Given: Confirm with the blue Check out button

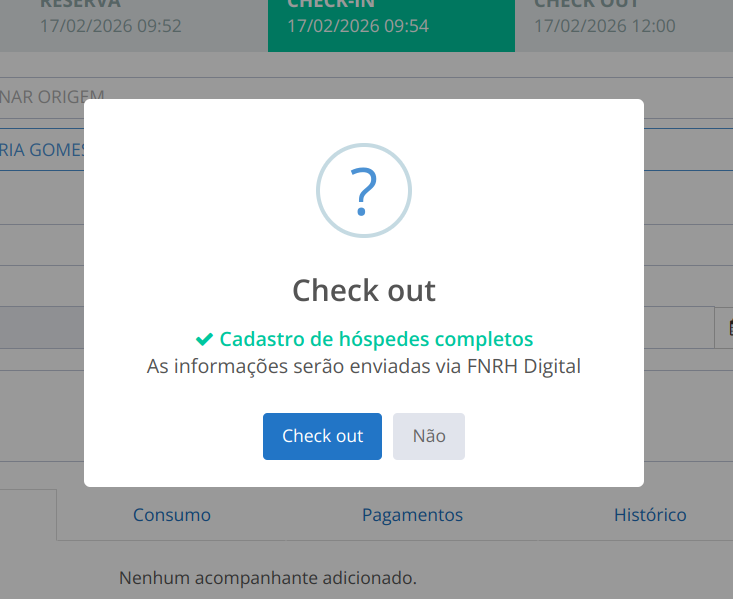Looking at the screenshot, I should [322, 436].
